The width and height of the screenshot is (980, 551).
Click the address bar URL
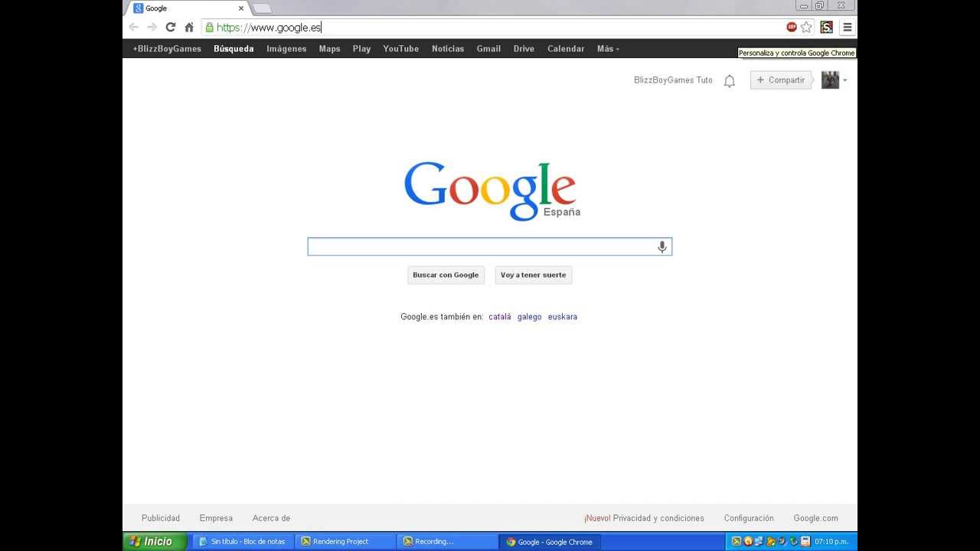pyautogui.click(x=269, y=28)
